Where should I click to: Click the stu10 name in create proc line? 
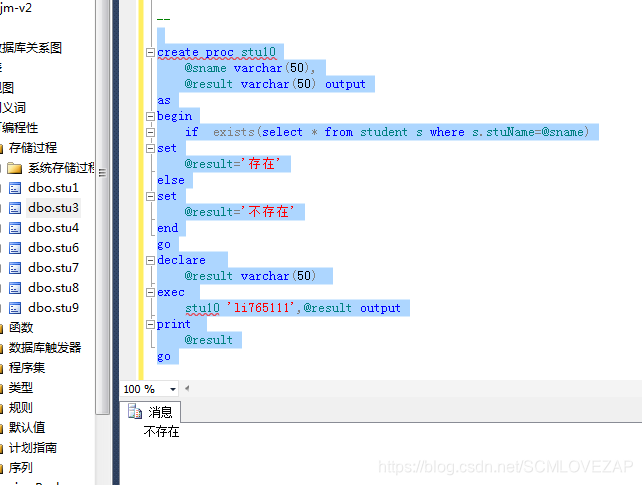[x=258, y=52]
